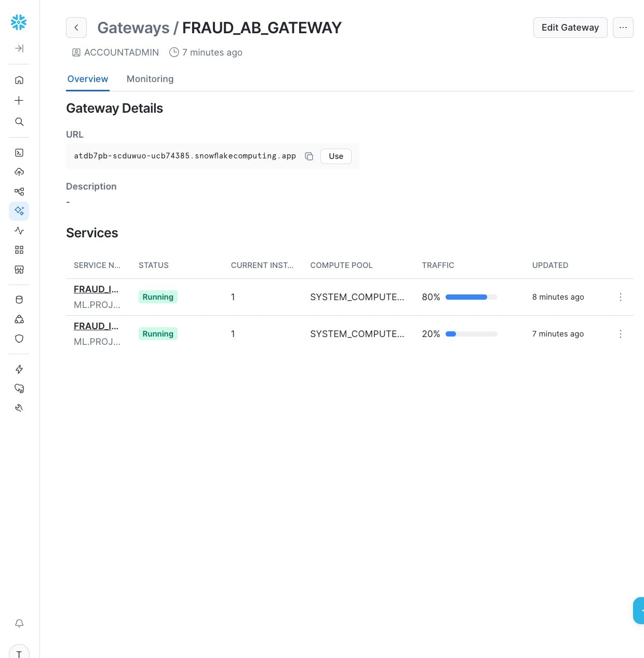Viewport: 644px width, 658px height.
Task: Click 7 minutes ago in services table
Action: [558, 334]
